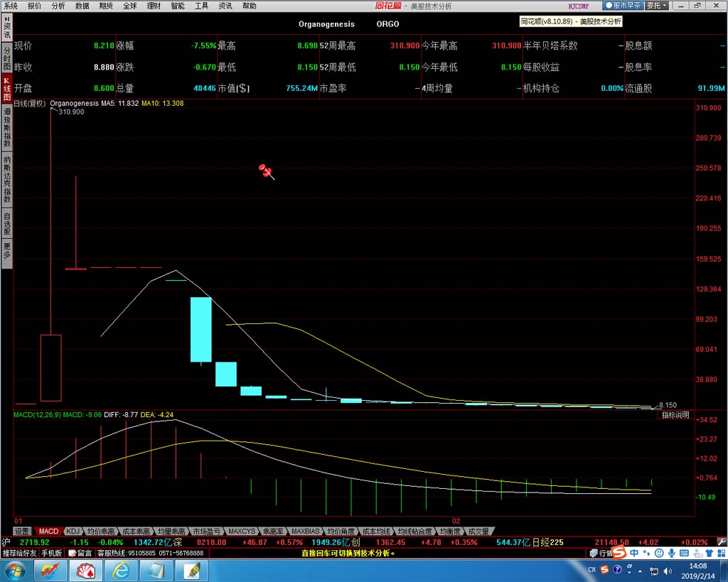Toggle the 中 Chinese/English input mode
Viewport: 728px width, 582px height.
coord(633,553)
